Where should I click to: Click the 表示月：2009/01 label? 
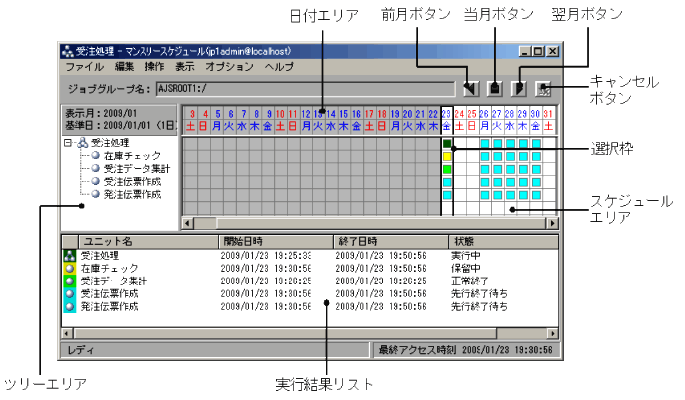tap(100, 114)
